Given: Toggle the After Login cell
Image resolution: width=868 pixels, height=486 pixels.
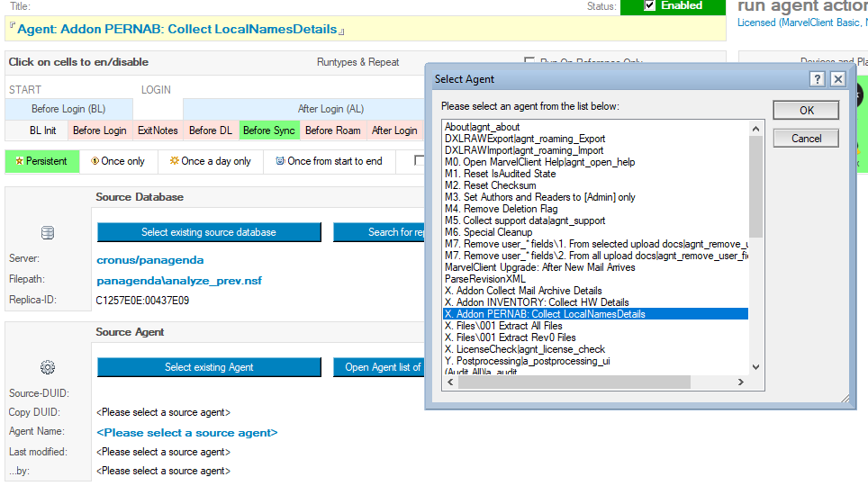Looking at the screenshot, I should point(394,130).
